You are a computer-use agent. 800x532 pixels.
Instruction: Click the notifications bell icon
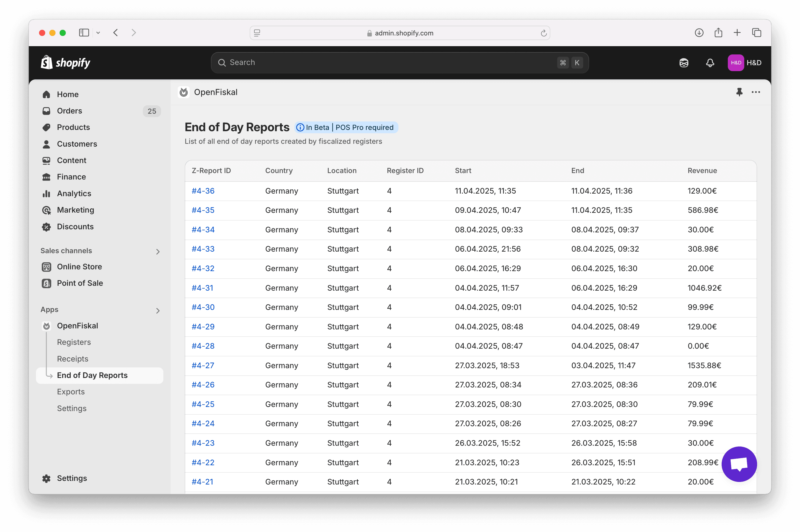[x=710, y=63]
